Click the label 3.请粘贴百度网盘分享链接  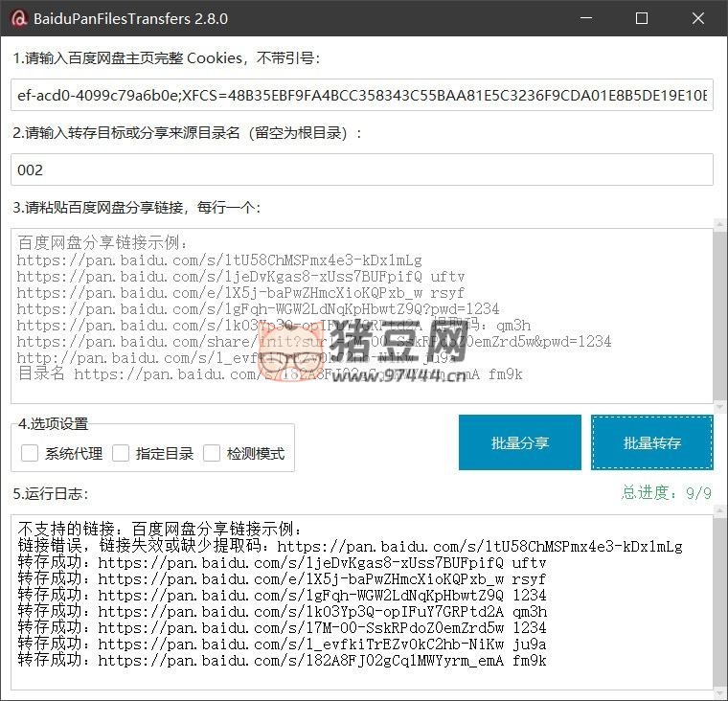click(137, 208)
